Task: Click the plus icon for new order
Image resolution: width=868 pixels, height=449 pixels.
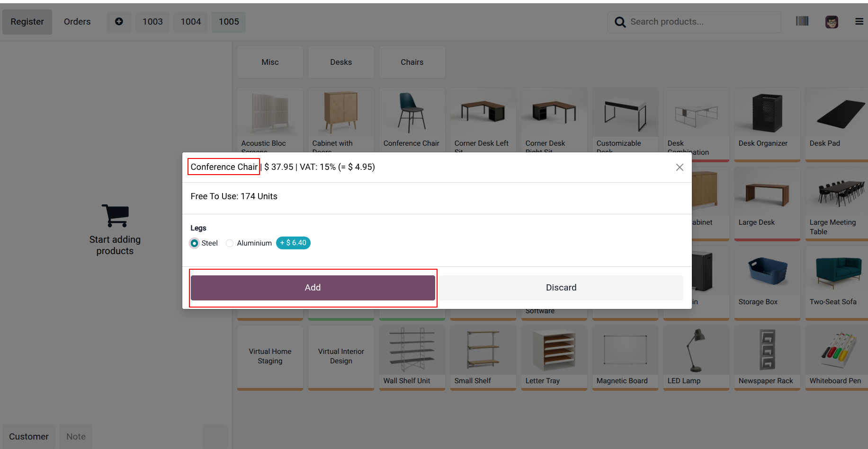Action: click(119, 22)
